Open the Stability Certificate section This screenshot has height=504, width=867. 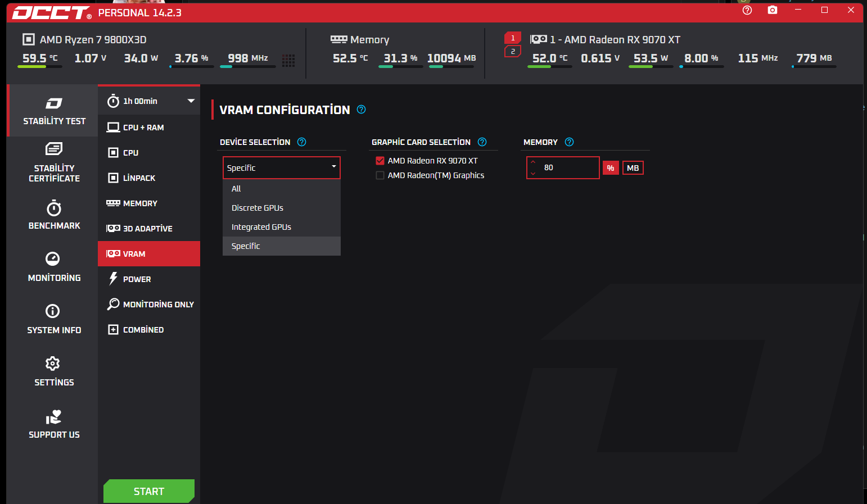[54, 163]
